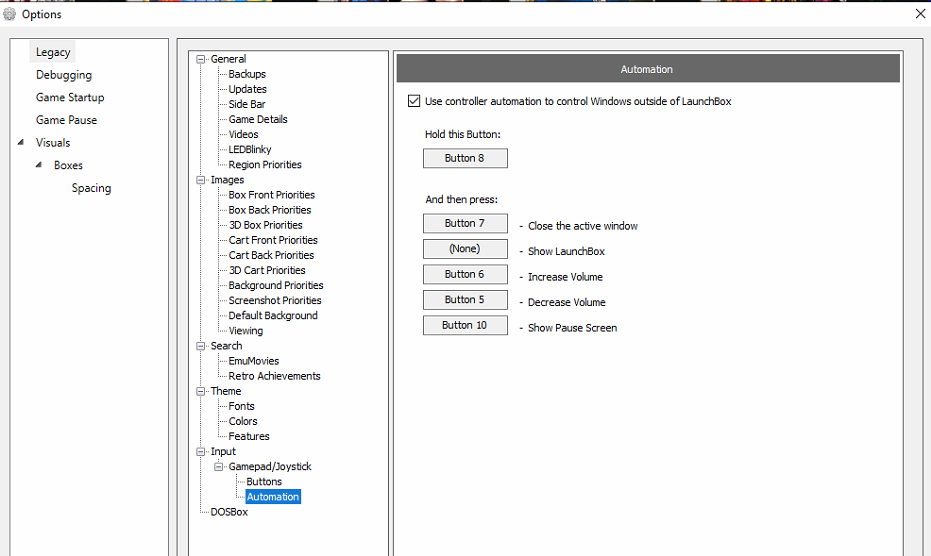Open Fonts settings
931x556 pixels.
pos(241,406)
